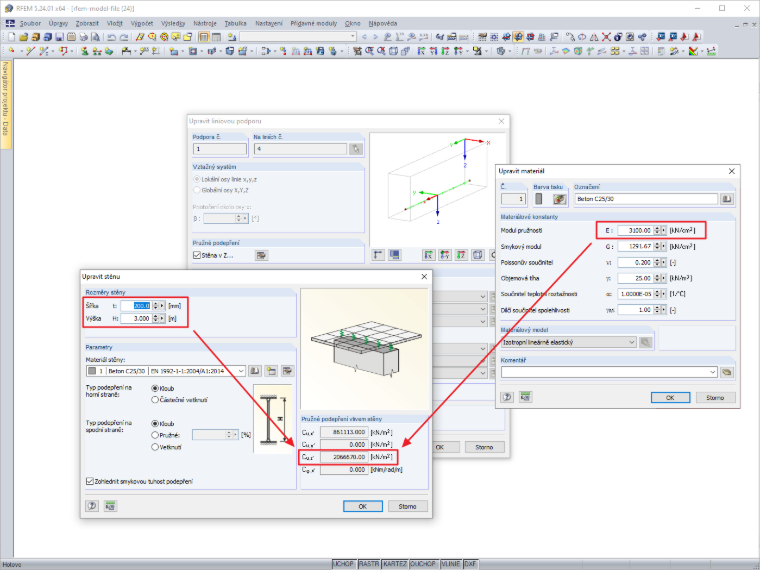Click the Redo arrow icon
Screen dimensions: 760x570
pyautogui.click(x=124, y=37)
